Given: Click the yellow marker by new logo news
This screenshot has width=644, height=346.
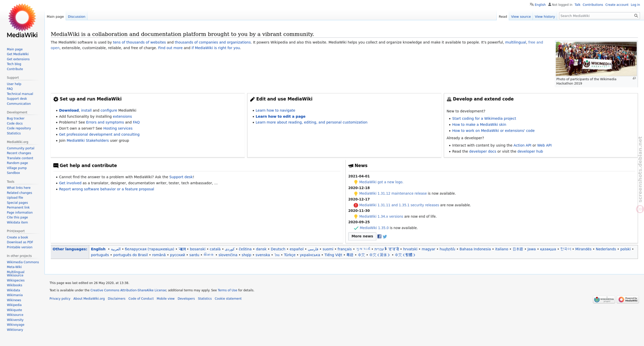Looking at the screenshot, I should [x=356, y=182].
